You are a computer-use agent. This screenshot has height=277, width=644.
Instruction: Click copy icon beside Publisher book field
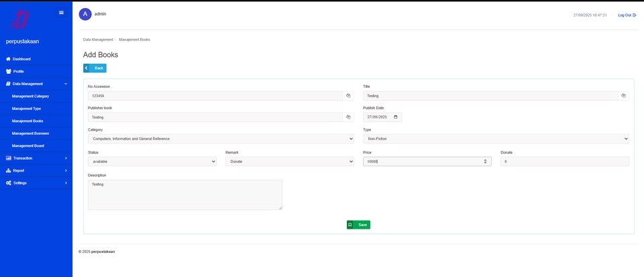pyautogui.click(x=348, y=117)
